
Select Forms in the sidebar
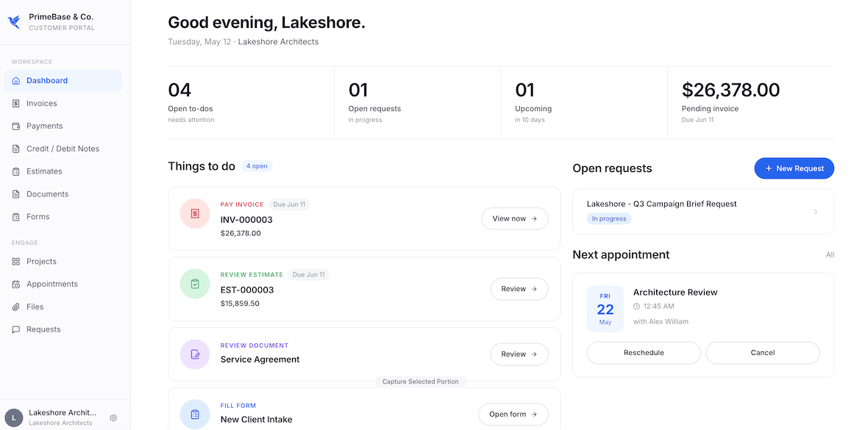click(x=63, y=217)
